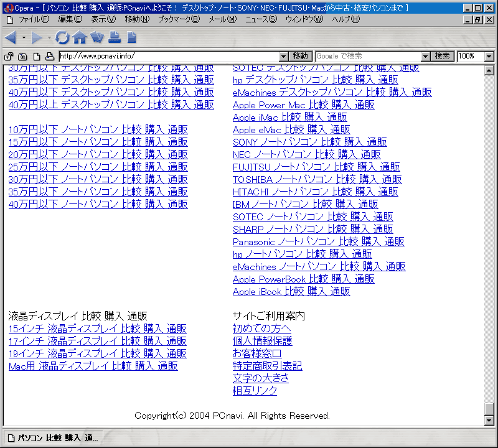
Task: Reload the page with the refresh icon
Action: (x=62, y=37)
